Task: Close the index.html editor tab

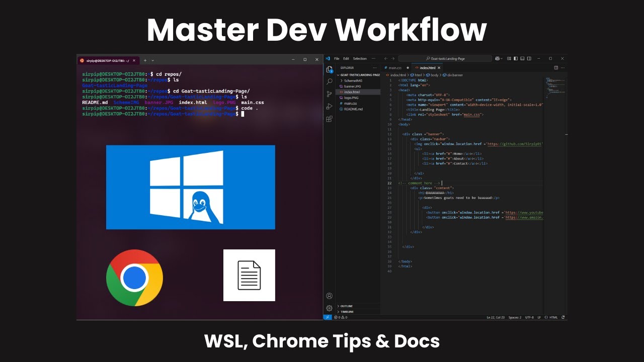Action: [439, 67]
